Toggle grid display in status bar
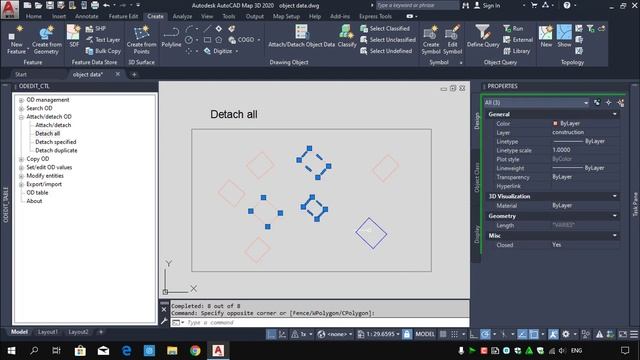 (x=443, y=334)
